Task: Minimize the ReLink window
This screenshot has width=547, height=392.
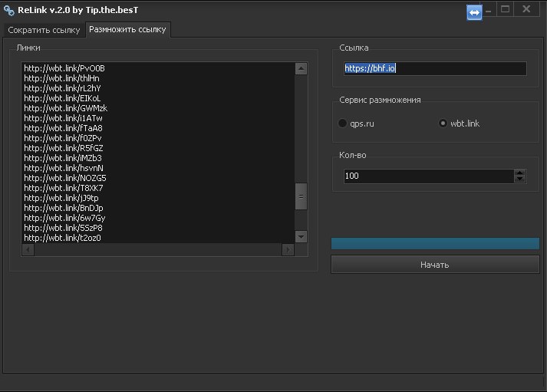Action: pos(489,11)
